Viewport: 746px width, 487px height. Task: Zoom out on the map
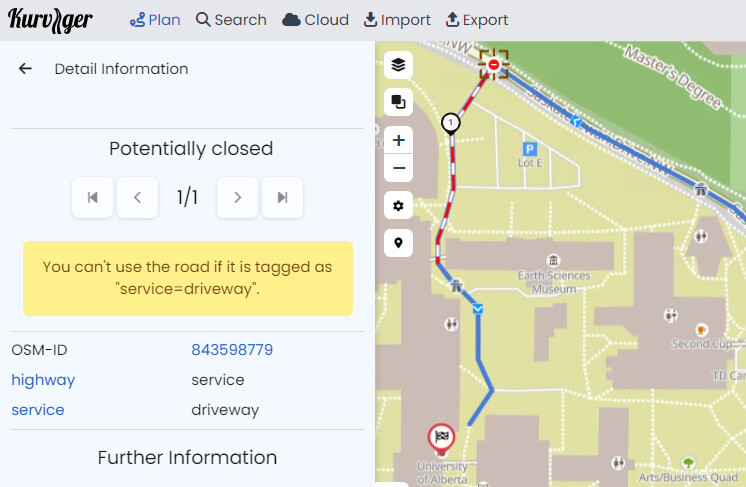point(398,168)
